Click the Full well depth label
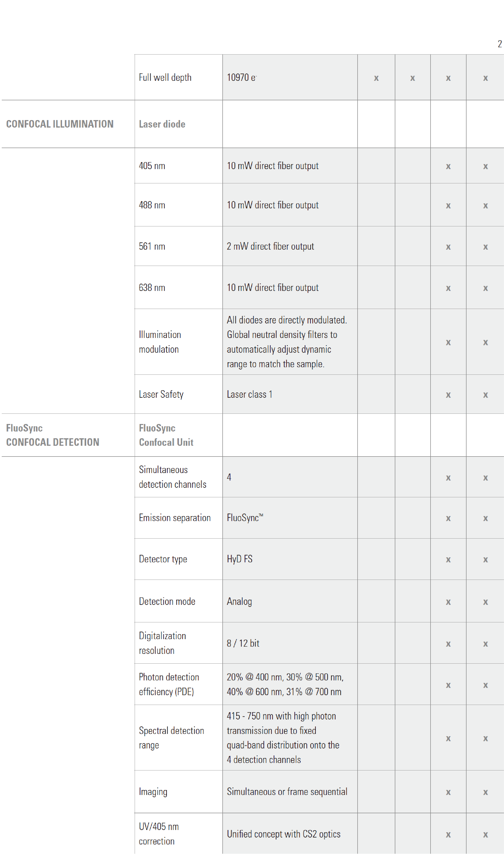 (x=165, y=78)
